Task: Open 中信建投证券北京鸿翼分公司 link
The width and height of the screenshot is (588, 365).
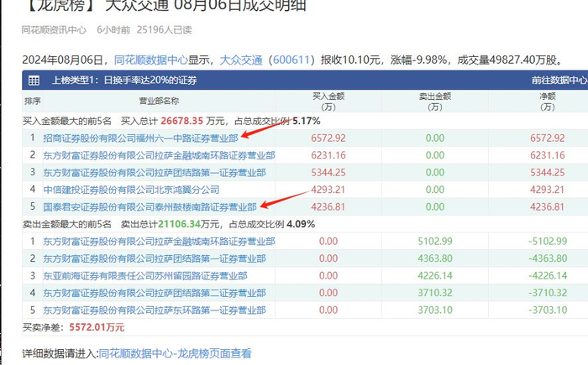Action: point(131,190)
